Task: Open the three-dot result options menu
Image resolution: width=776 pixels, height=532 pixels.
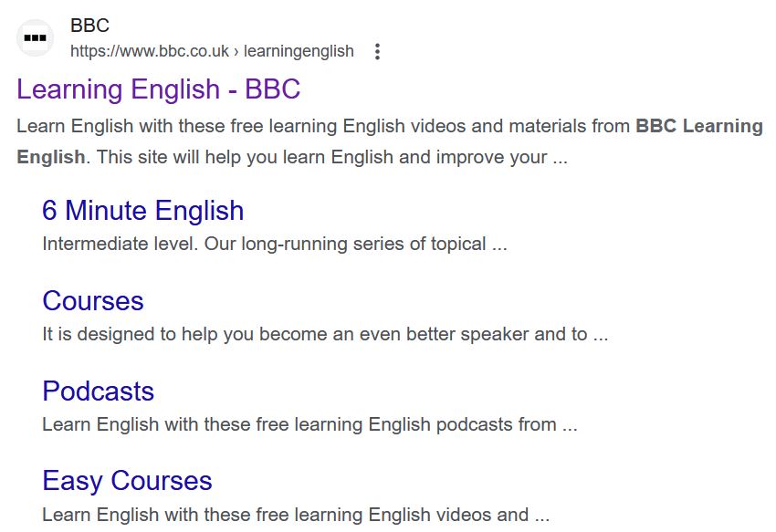Action: (377, 51)
